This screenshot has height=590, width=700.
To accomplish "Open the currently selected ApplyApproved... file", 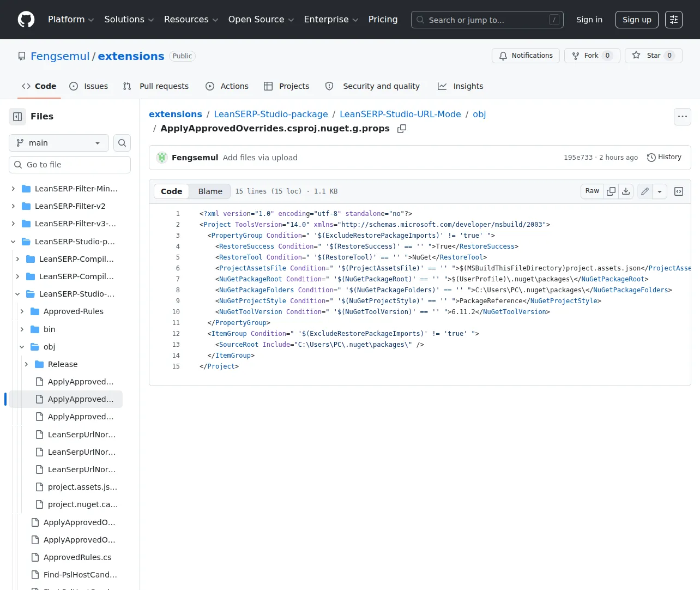I will (x=66, y=399).
